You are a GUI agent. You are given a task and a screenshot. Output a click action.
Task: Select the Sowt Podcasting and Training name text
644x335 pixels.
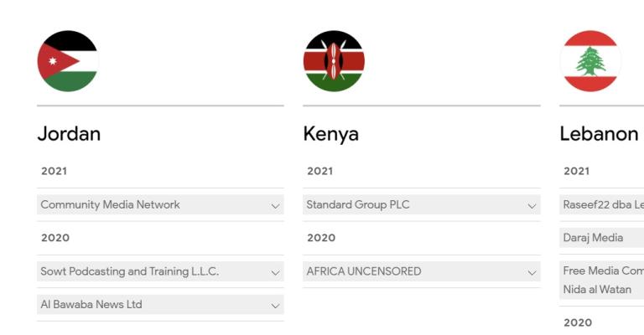click(129, 271)
